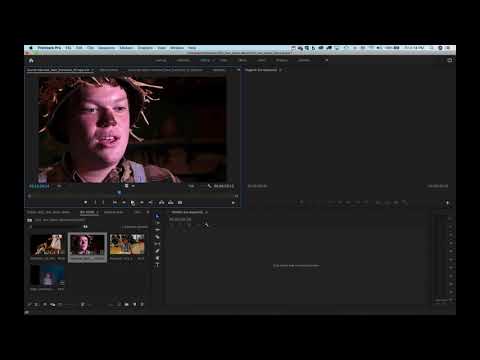
Task: Click the Drag Audio Only waveform icon
Action: click(133, 186)
